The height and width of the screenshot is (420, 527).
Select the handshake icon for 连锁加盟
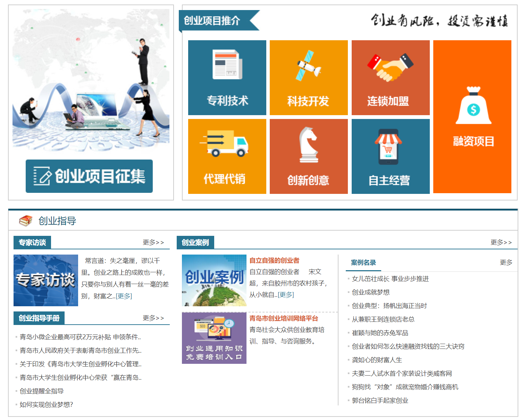coord(390,67)
